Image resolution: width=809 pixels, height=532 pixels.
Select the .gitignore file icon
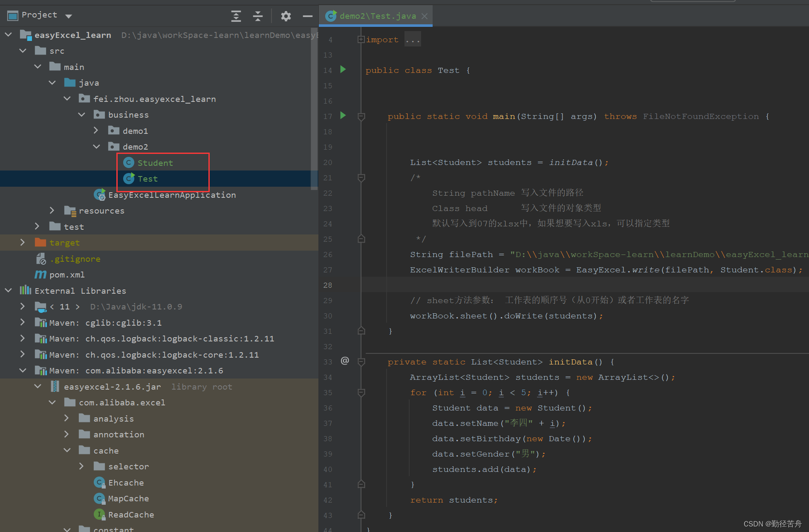41,259
